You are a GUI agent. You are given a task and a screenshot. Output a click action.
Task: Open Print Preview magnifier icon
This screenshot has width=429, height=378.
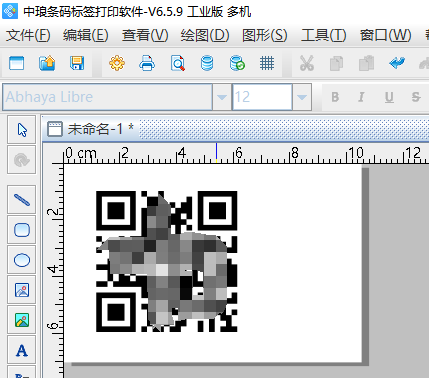(x=178, y=63)
